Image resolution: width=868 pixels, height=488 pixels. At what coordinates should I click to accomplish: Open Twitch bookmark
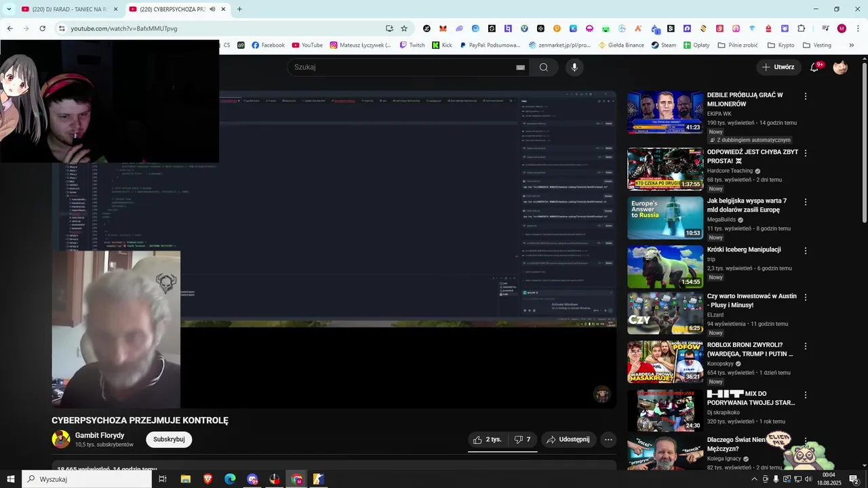[412, 45]
